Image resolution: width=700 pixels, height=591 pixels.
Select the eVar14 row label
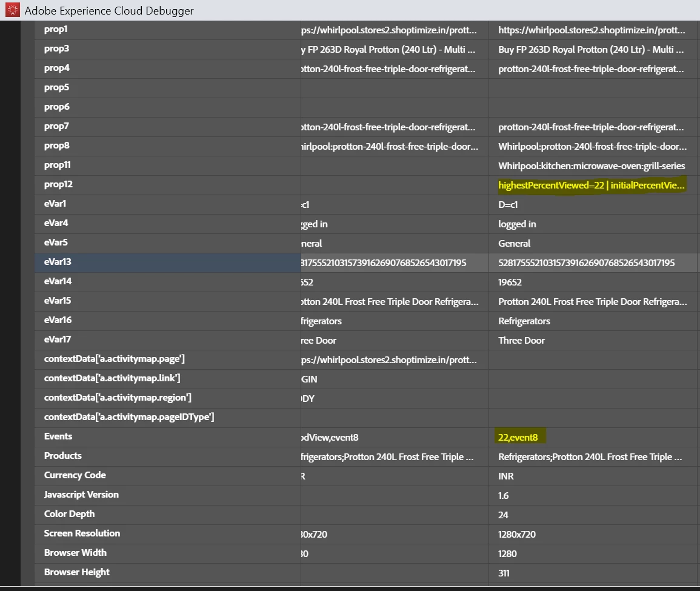click(58, 281)
